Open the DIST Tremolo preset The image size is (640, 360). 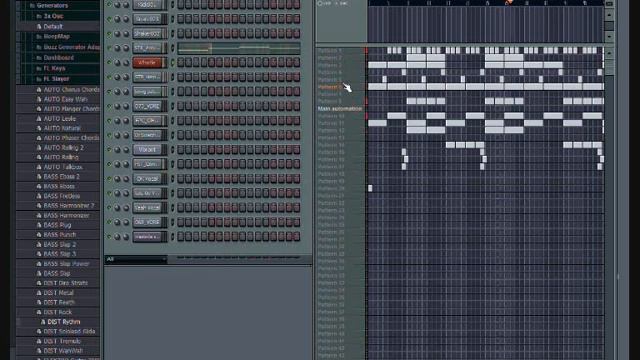coord(62,341)
